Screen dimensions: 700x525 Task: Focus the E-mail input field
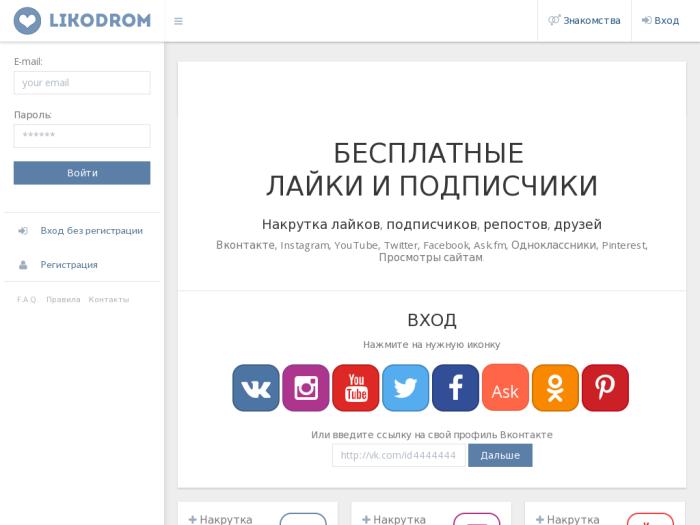82,83
